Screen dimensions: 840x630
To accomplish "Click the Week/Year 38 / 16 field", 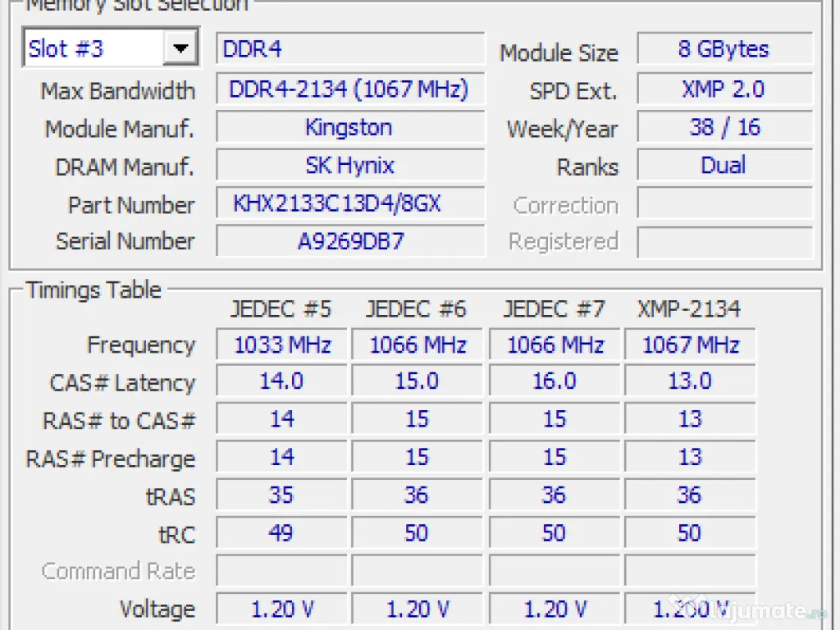I will 724,128.
